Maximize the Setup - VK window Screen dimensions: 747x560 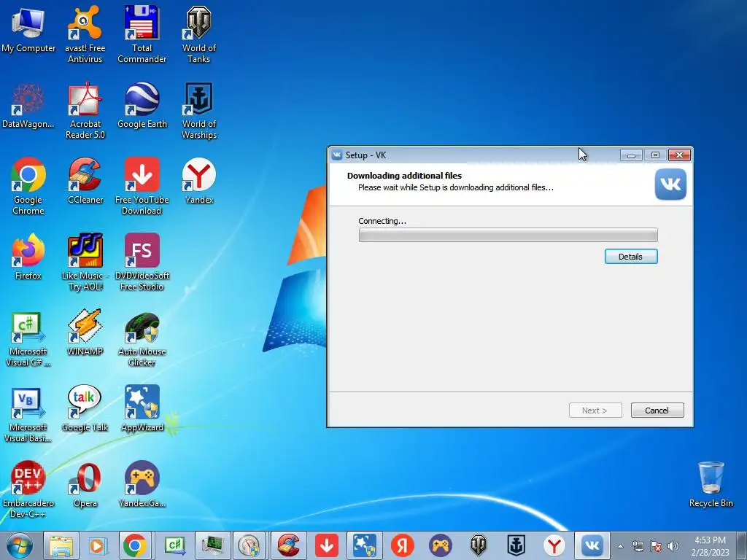tap(655, 155)
